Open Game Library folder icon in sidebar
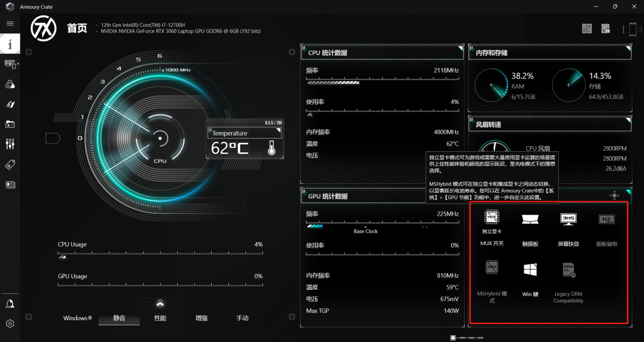The width and height of the screenshot is (644, 342). coord(10,124)
